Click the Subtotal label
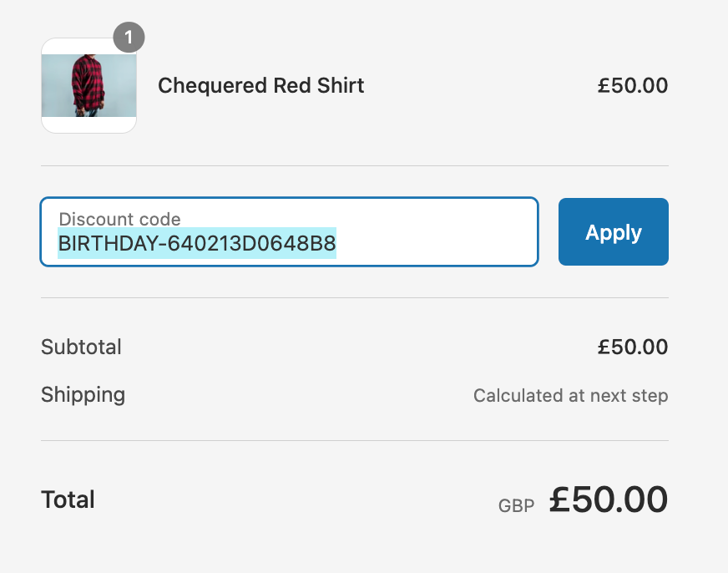 click(x=81, y=347)
